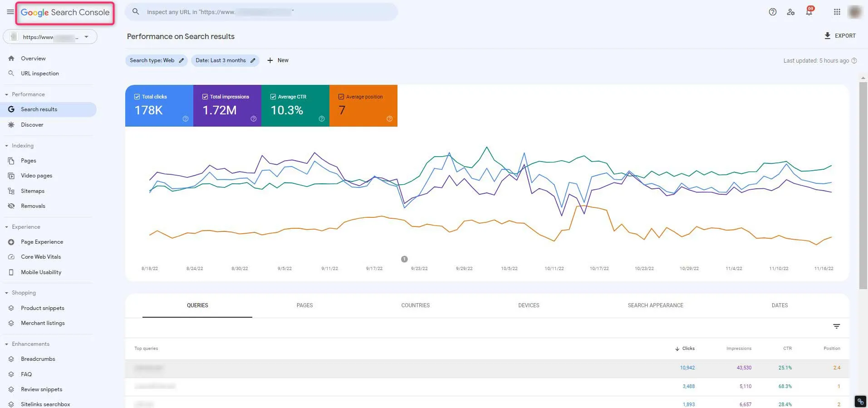Click the chart annotation marker labeled 1
The width and height of the screenshot is (868, 408).
404,259
